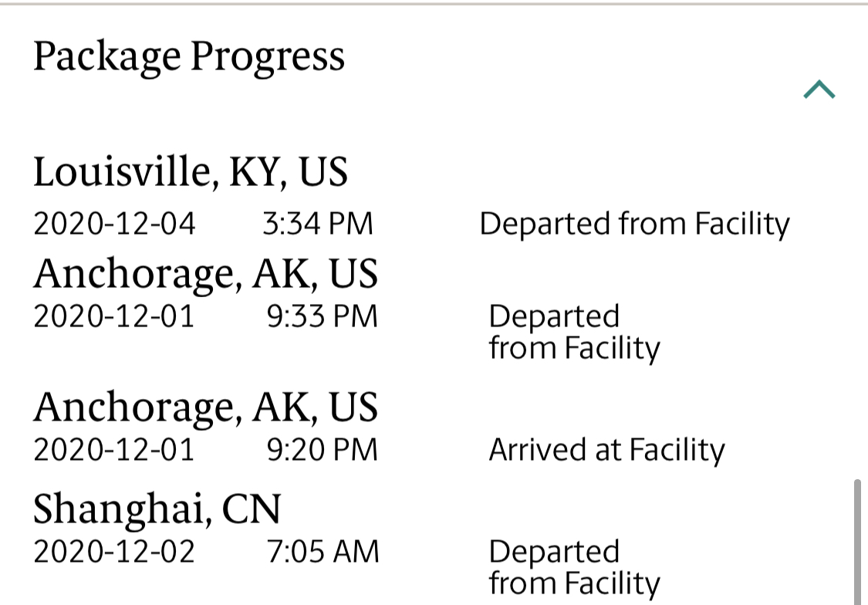Screen dimensions: 868x605
Task: Click Anchorage heading above the 9:33 PM entry
Action: (205, 273)
